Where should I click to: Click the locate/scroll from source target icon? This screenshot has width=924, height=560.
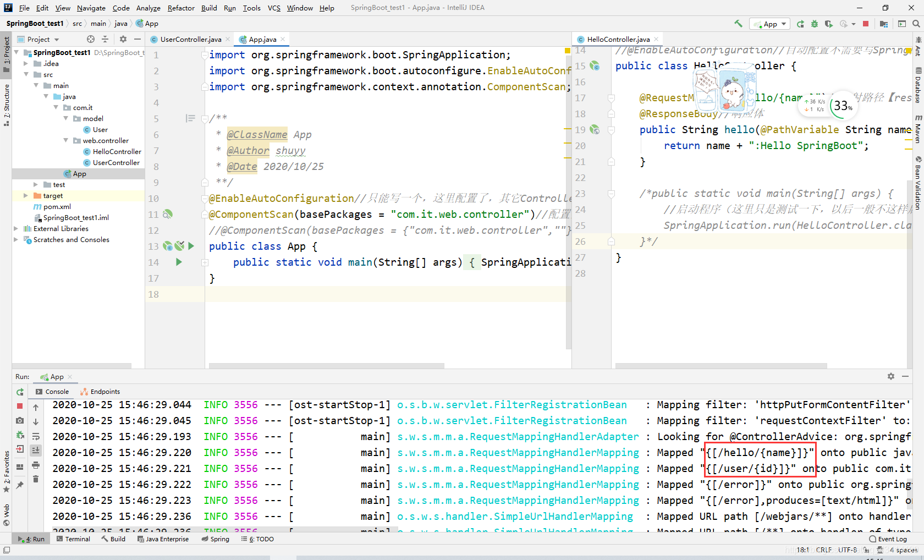[x=91, y=39]
